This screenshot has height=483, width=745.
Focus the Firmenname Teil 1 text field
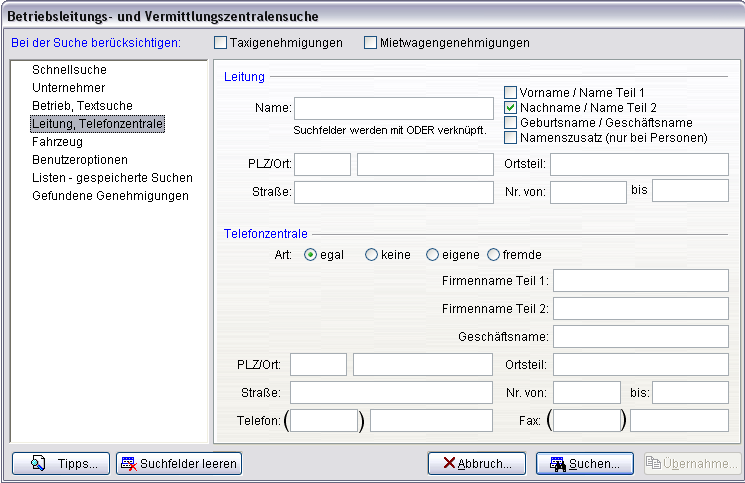click(x=641, y=281)
